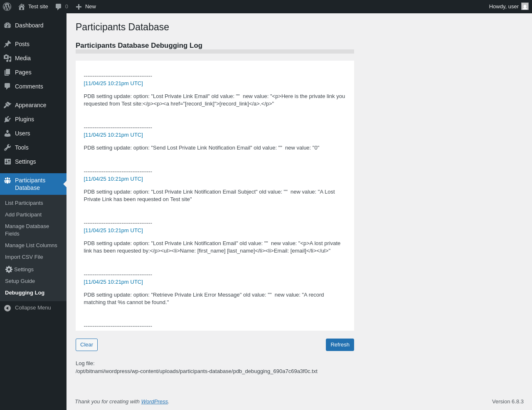Click the WordPress logo icon

[7, 7]
